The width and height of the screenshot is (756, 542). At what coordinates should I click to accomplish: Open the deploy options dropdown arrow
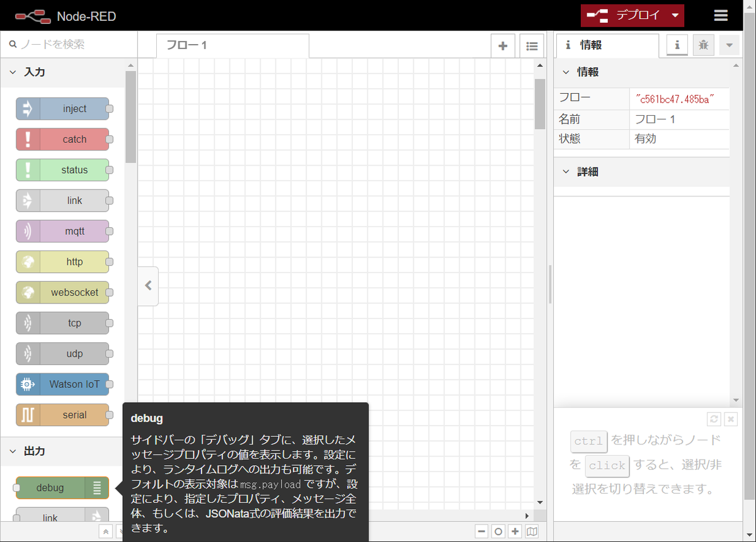674,16
